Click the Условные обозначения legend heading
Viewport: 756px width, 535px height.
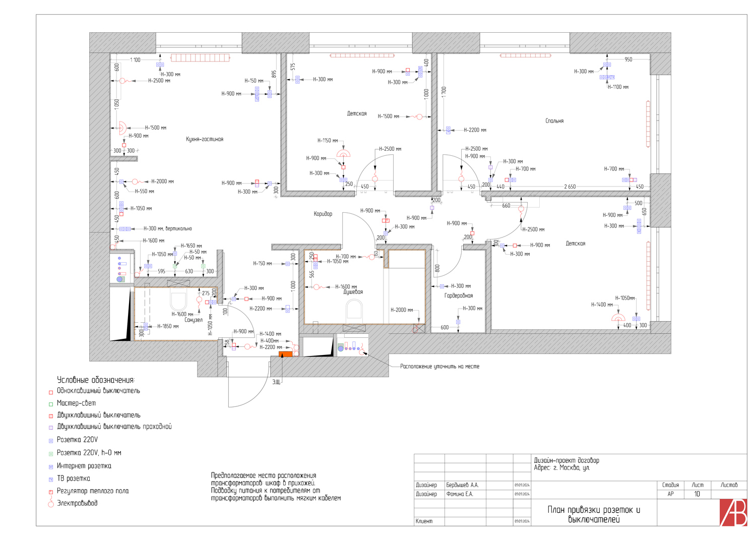tap(96, 380)
